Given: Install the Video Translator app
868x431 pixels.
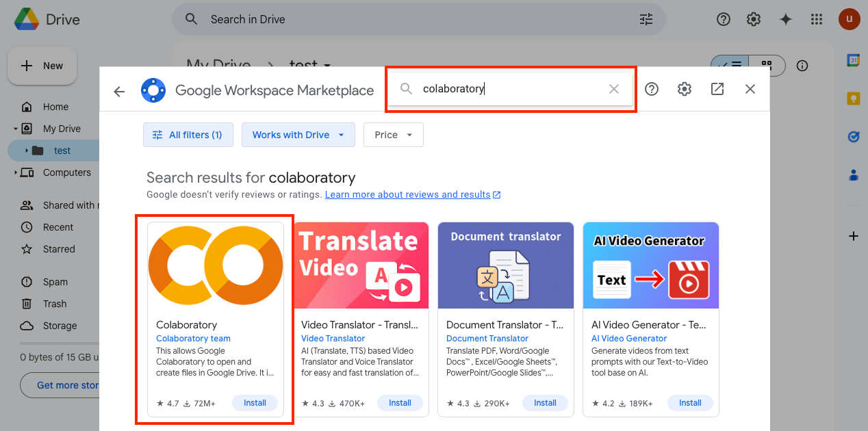Looking at the screenshot, I should click(400, 403).
